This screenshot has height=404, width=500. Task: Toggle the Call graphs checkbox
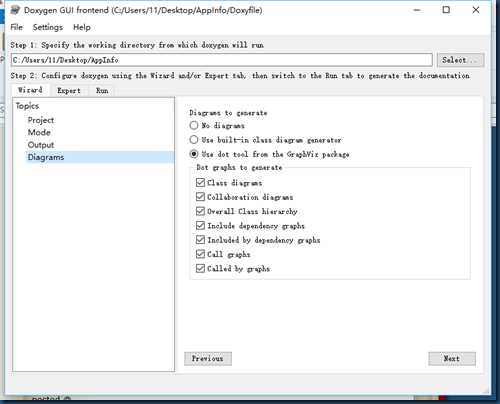(x=200, y=254)
